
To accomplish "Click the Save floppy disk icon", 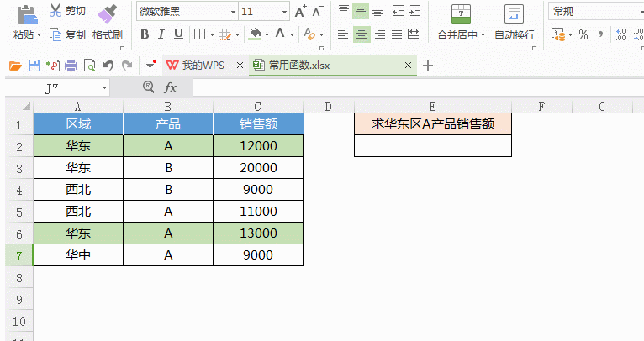I will point(34,66).
